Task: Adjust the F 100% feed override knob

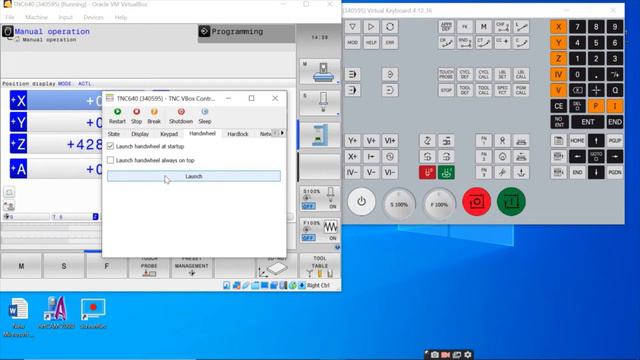Action: [439, 204]
